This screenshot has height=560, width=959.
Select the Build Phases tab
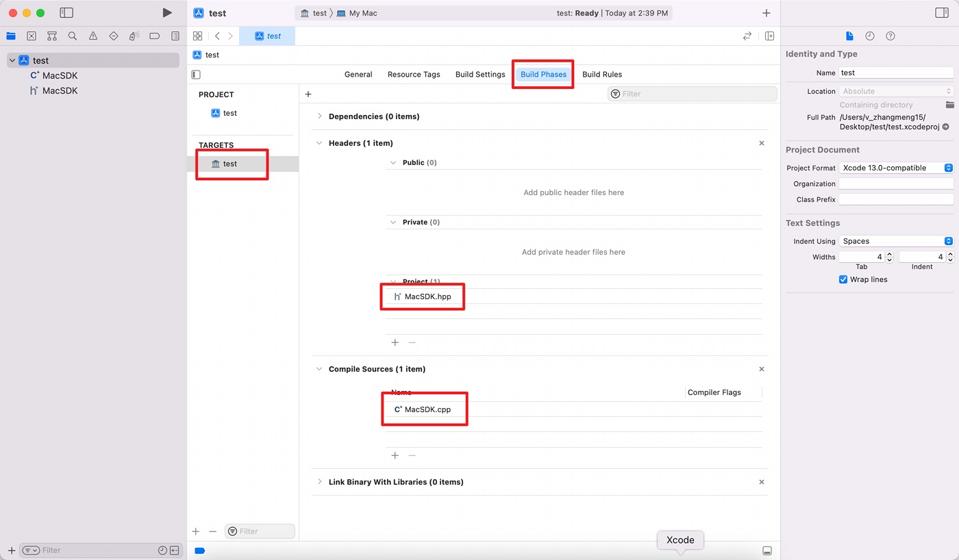click(544, 75)
